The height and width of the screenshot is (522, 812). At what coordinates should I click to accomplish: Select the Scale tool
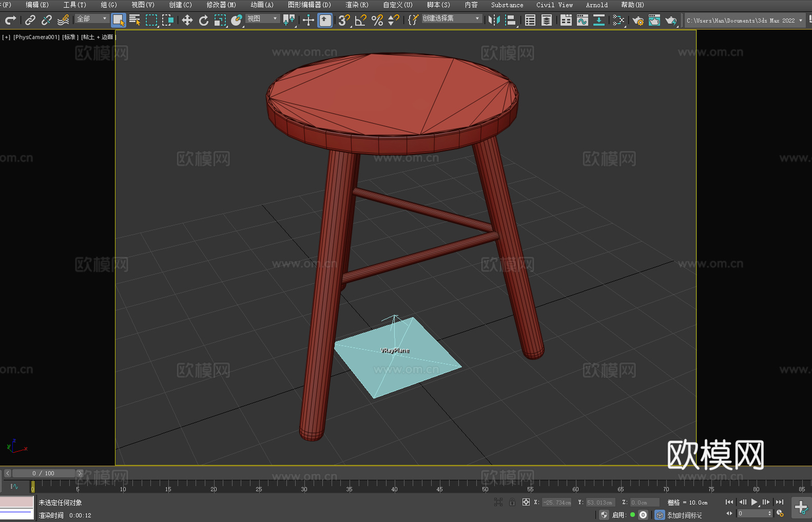[220, 20]
